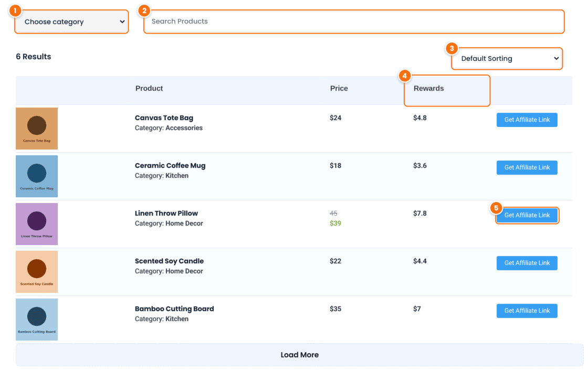Open the Choose category dropdown
The width and height of the screenshot is (588, 382).
coord(71,22)
